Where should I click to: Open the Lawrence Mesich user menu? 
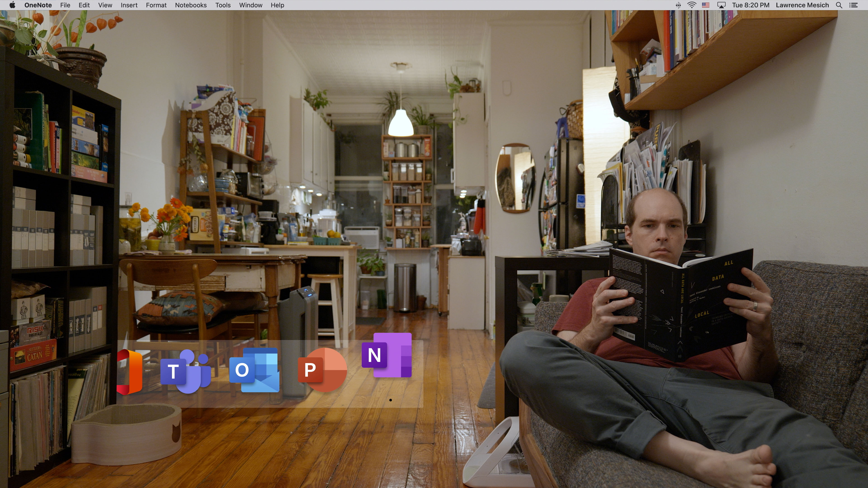(x=802, y=5)
